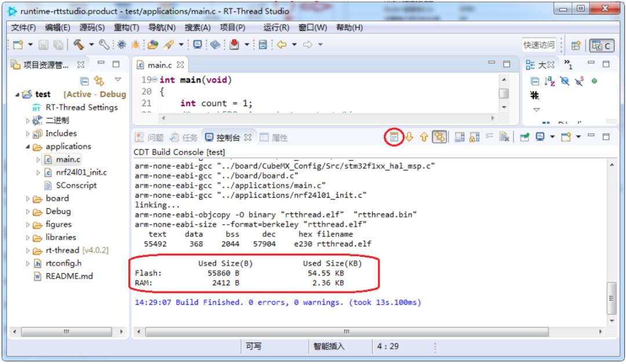Click the Save floppy disk icon
Viewport: 626px width, 364px height.
pos(43,45)
